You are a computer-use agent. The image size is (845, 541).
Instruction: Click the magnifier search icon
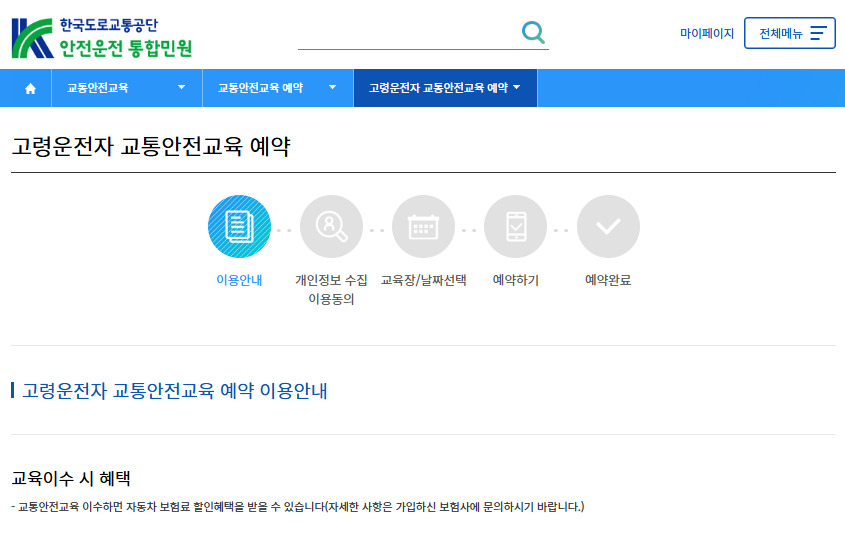pyautogui.click(x=533, y=32)
